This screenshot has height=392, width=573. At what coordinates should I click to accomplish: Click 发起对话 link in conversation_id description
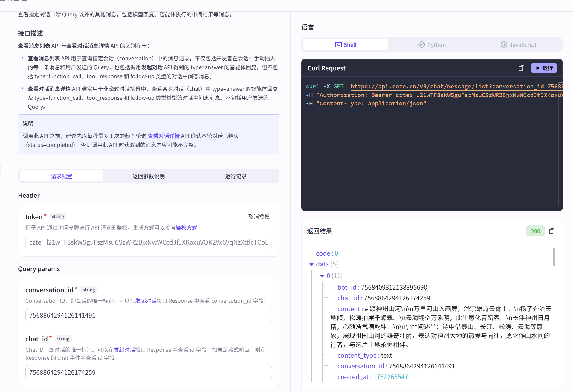tap(146, 301)
